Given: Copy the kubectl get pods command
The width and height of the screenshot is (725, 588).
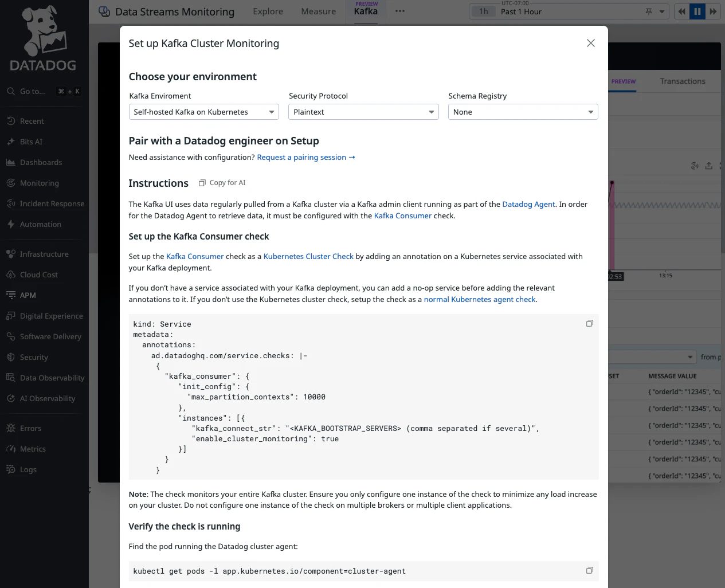Looking at the screenshot, I should pos(589,571).
